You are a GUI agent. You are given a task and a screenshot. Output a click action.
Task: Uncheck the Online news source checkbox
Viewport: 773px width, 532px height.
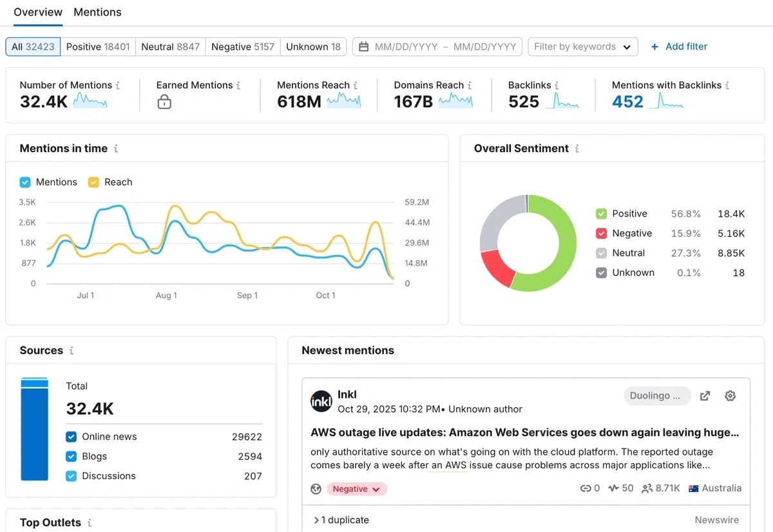tap(72, 437)
